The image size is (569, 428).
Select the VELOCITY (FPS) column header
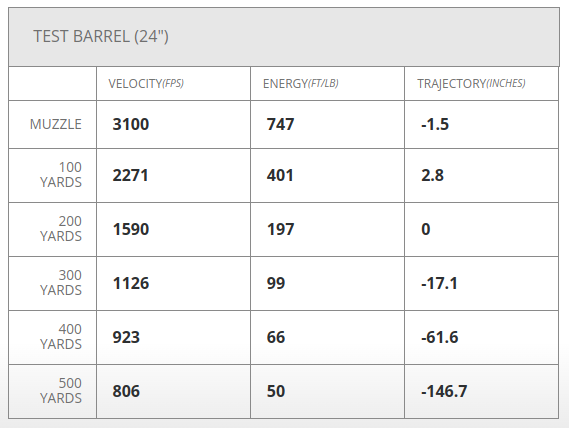pyautogui.click(x=146, y=84)
